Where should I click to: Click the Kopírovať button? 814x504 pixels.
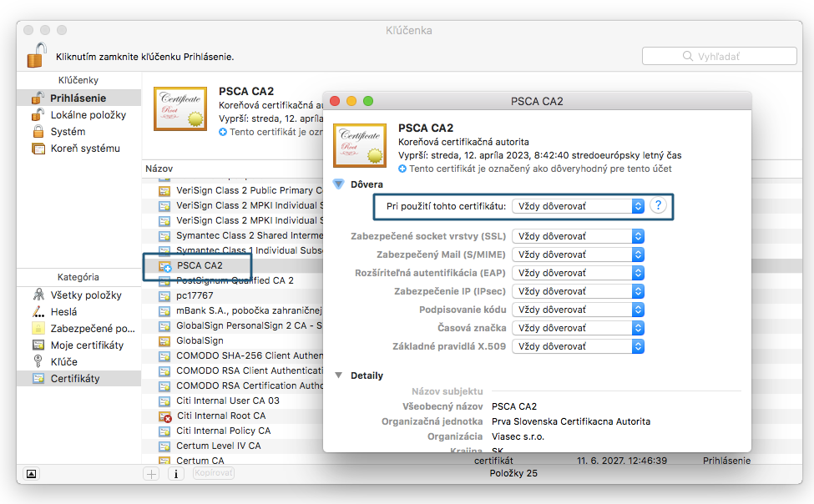pyautogui.click(x=214, y=473)
